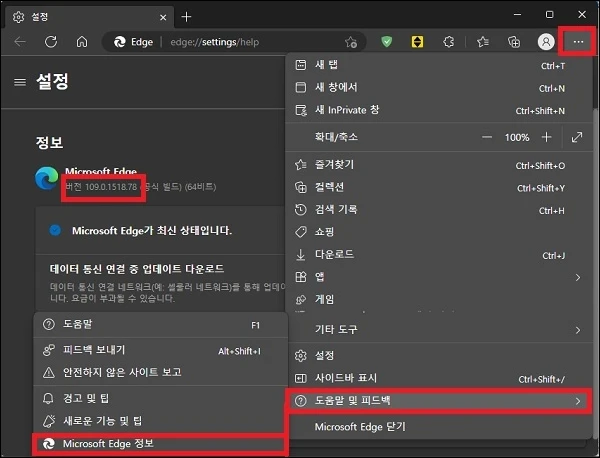Open 다운로드 menu item
Screen dimensions: 600x458
click(439, 254)
